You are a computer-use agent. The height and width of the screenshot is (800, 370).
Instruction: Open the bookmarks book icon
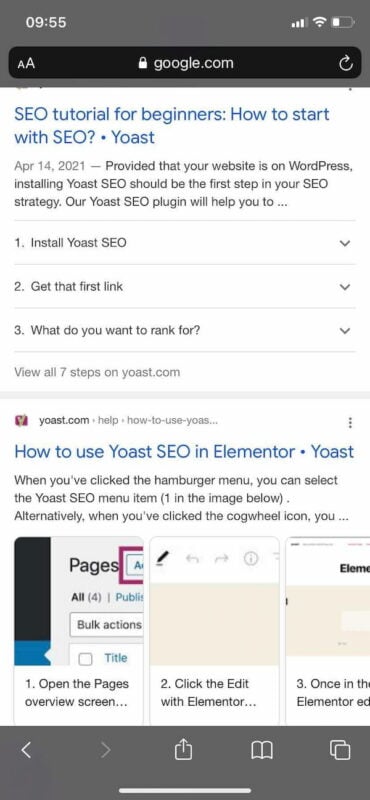262,750
